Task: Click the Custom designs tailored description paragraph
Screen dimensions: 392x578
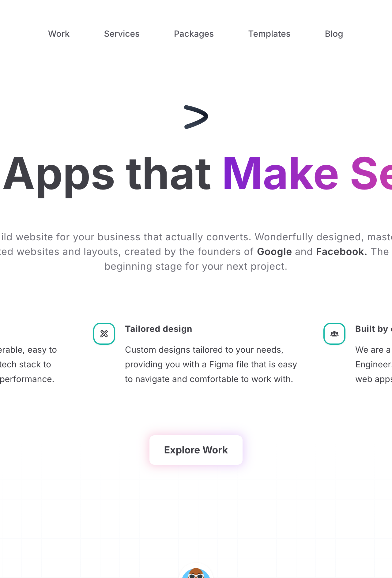Action: tap(211, 364)
